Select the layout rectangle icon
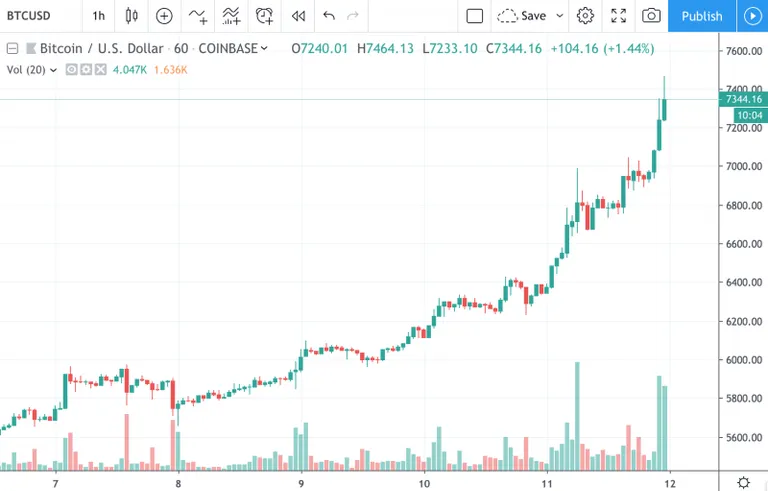This screenshot has width=768, height=491. point(475,16)
